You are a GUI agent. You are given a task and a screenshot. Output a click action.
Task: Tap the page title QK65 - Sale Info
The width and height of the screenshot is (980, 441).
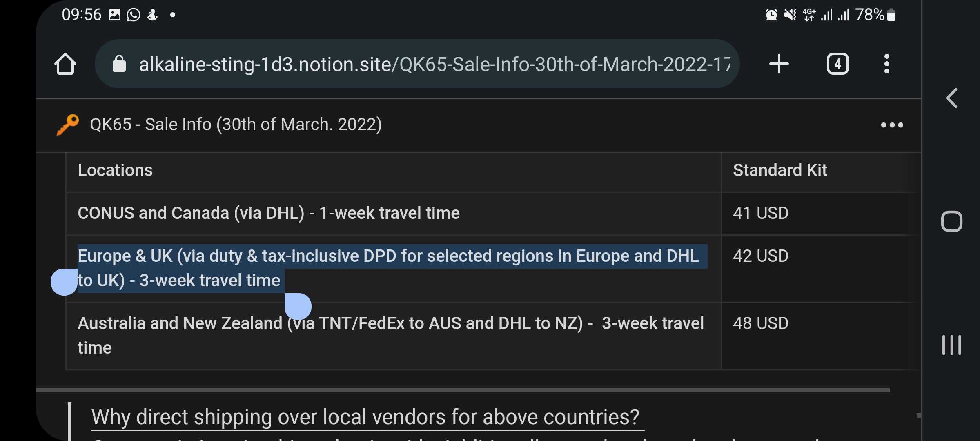pyautogui.click(x=236, y=125)
